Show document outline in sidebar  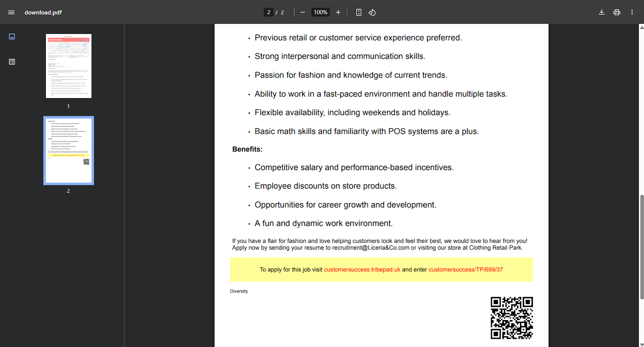[x=12, y=62]
